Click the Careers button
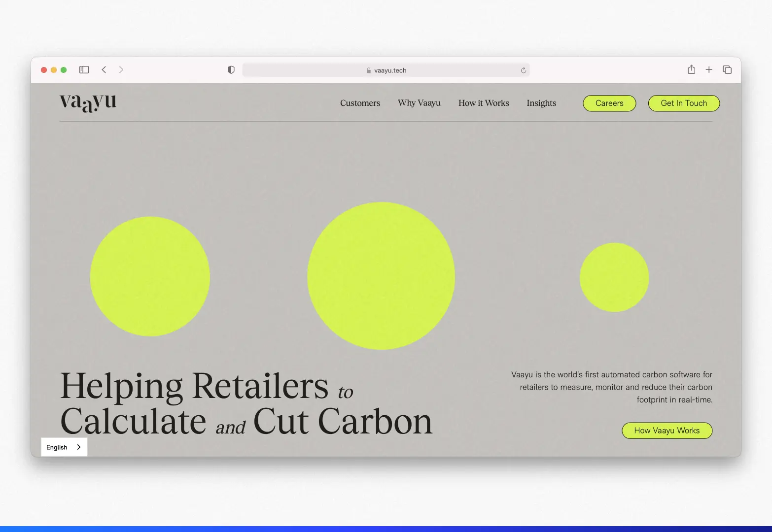The height and width of the screenshot is (532, 772). pos(609,103)
